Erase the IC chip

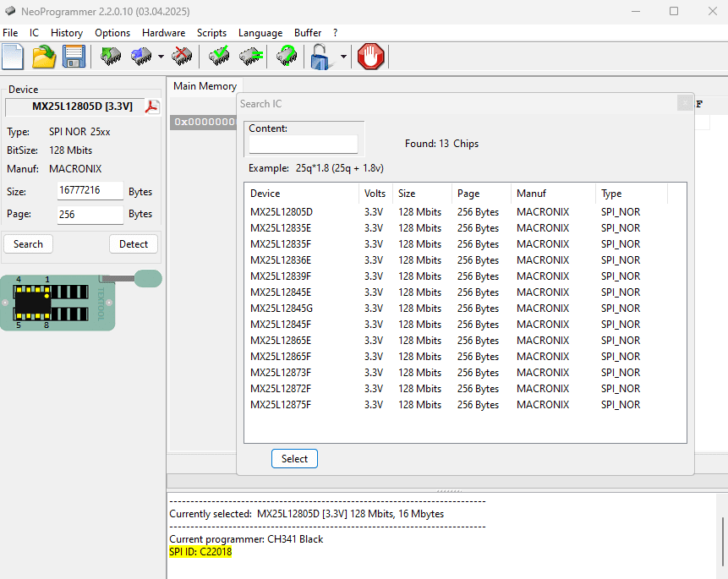coord(182,56)
